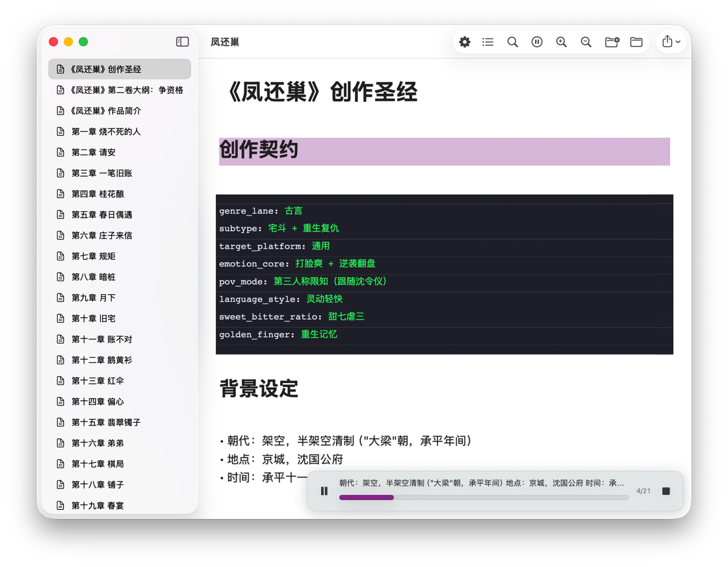This screenshot has height=567, width=728.
Task: Open 第十一章 账不对
Action: tap(120, 339)
